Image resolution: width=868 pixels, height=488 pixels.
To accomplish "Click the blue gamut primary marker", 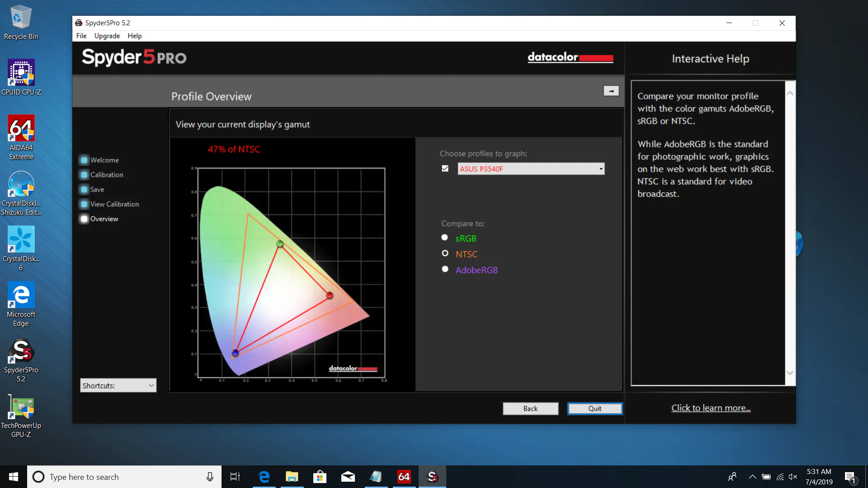I will 235,353.
